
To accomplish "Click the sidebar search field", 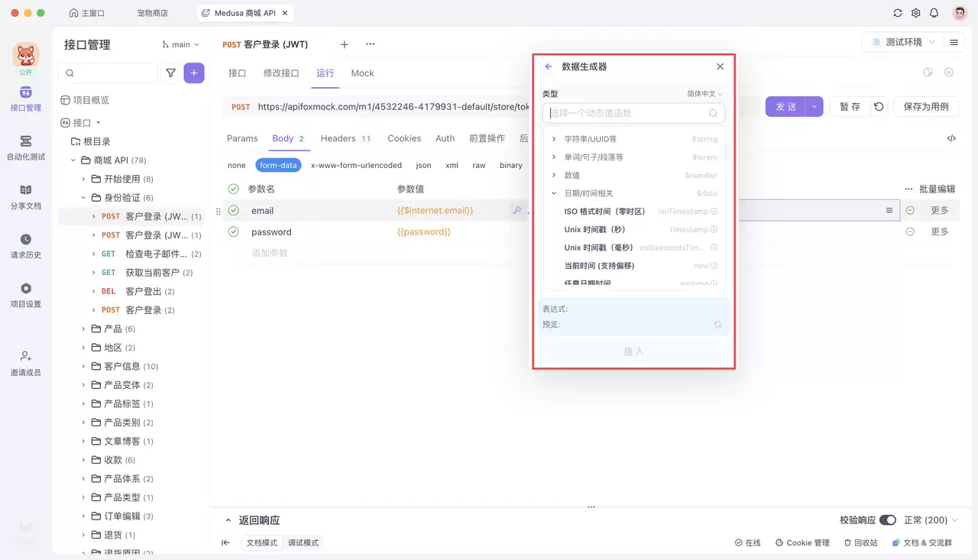I will coord(108,73).
